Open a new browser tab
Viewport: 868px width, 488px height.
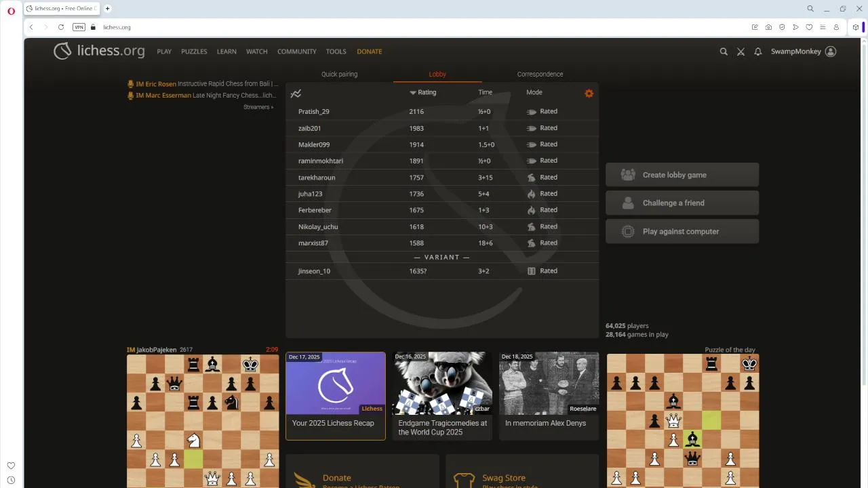point(107,9)
